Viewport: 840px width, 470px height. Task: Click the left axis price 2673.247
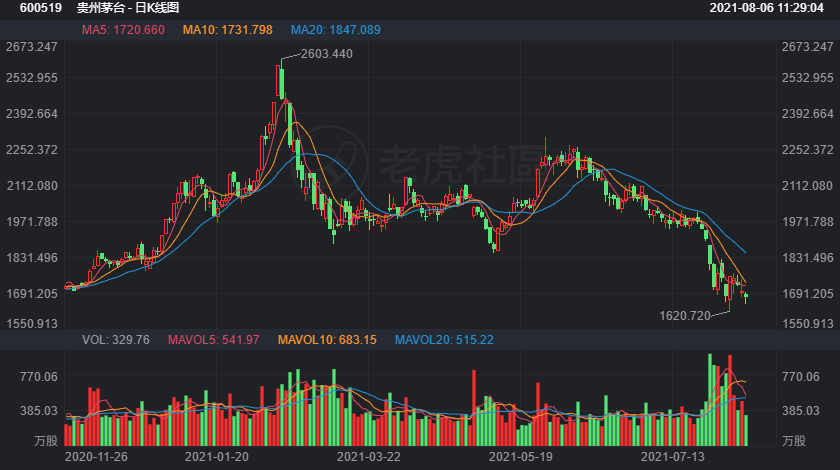point(32,47)
